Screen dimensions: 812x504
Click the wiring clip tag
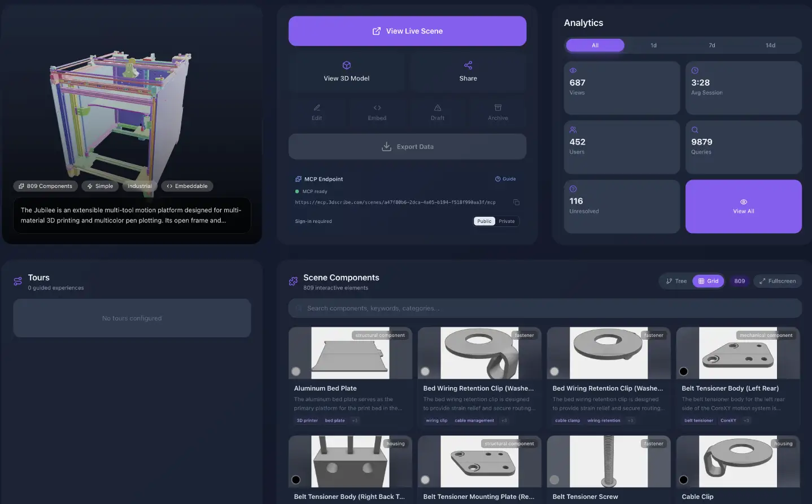(436, 420)
